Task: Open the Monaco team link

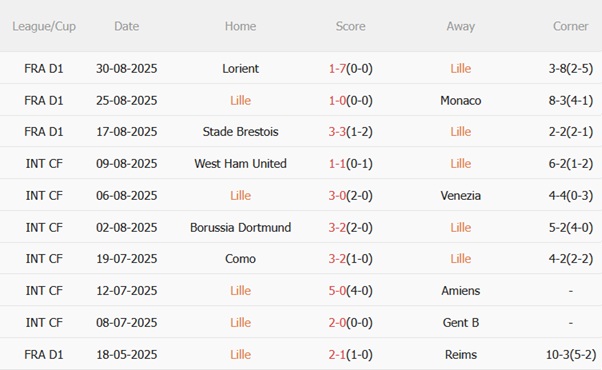Action: click(x=460, y=100)
